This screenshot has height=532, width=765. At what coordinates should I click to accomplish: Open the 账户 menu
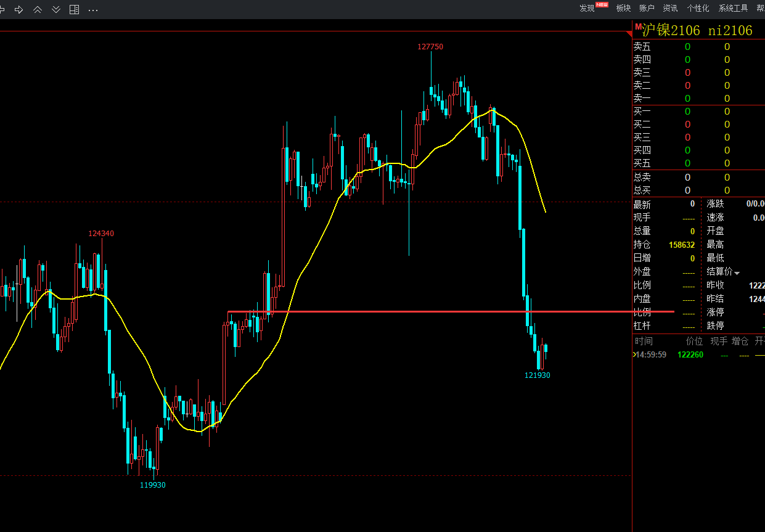[647, 8]
